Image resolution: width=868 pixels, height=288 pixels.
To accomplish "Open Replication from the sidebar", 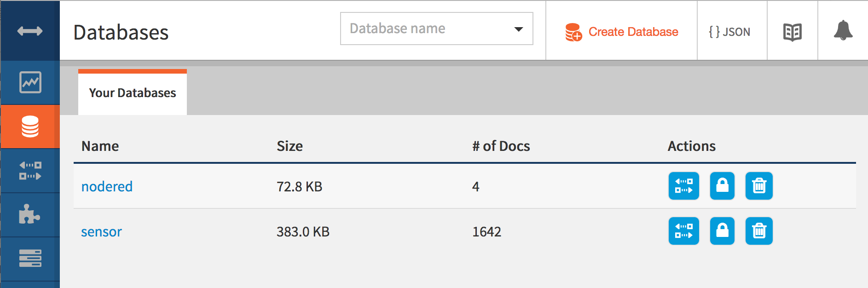I will click(30, 171).
